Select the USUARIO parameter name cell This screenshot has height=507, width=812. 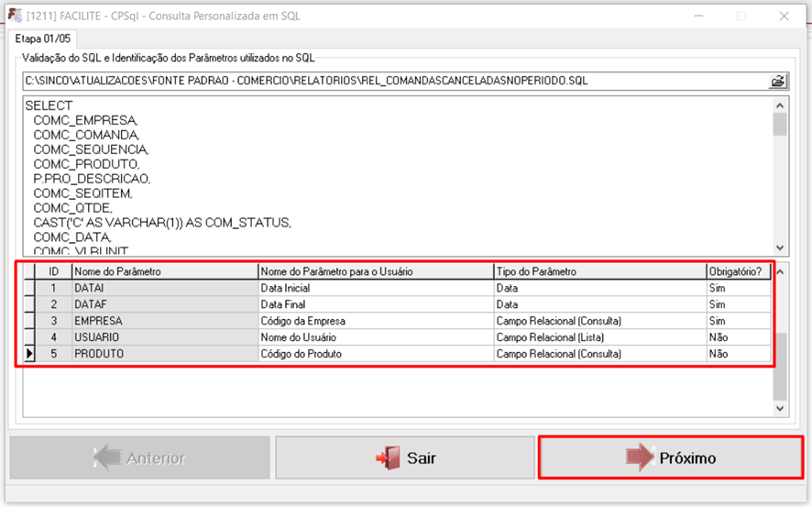click(x=165, y=337)
